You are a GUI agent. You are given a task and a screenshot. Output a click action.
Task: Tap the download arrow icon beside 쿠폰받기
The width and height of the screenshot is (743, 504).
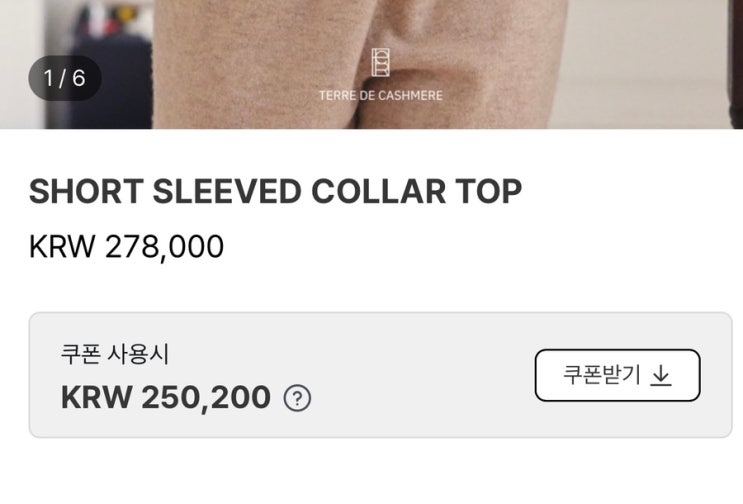point(661,376)
